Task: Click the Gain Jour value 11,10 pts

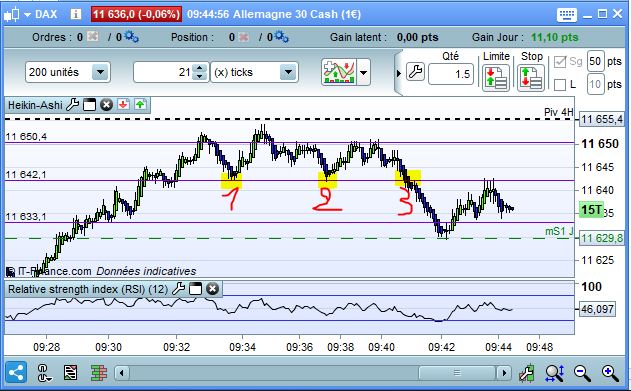Action: coord(555,37)
